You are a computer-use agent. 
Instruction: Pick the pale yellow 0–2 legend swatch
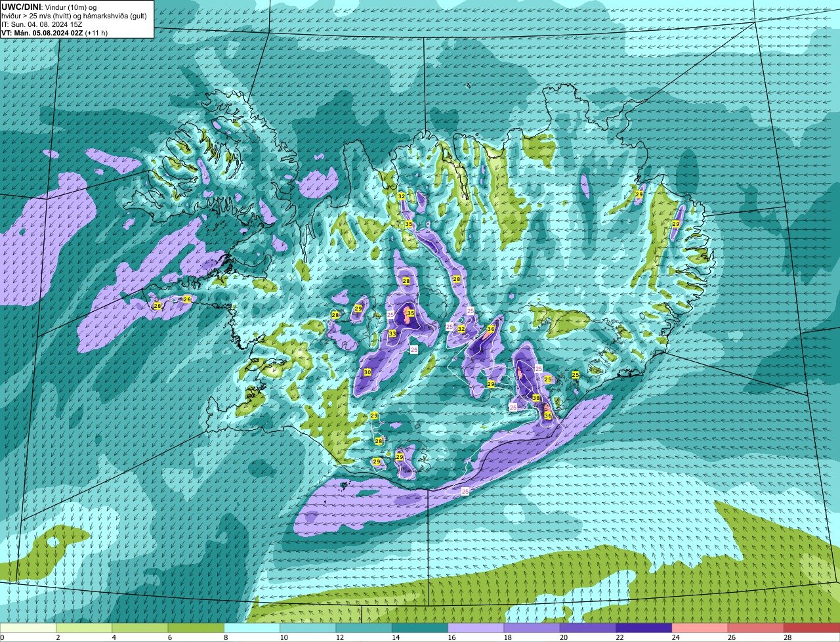point(28,628)
